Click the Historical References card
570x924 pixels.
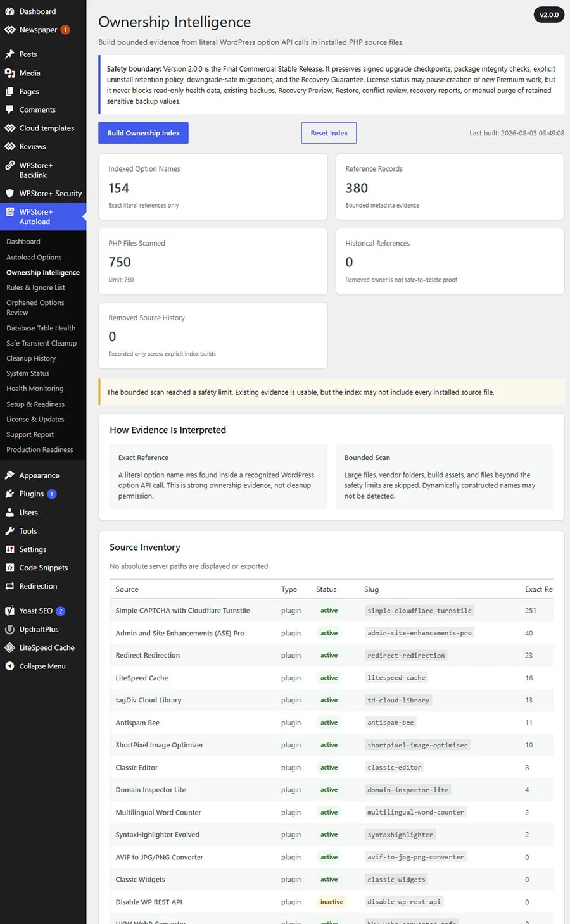point(450,261)
